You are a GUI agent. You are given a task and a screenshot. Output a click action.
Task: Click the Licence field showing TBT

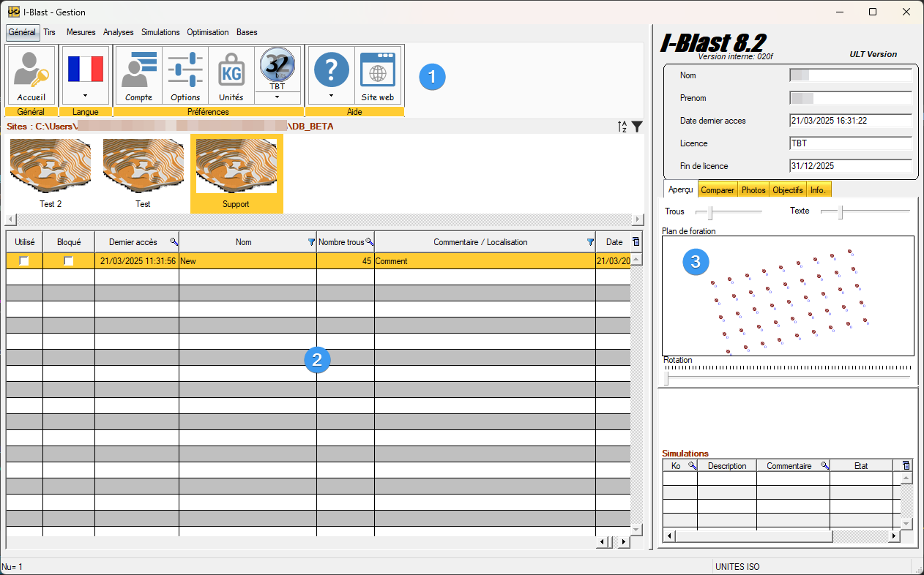[x=851, y=143]
